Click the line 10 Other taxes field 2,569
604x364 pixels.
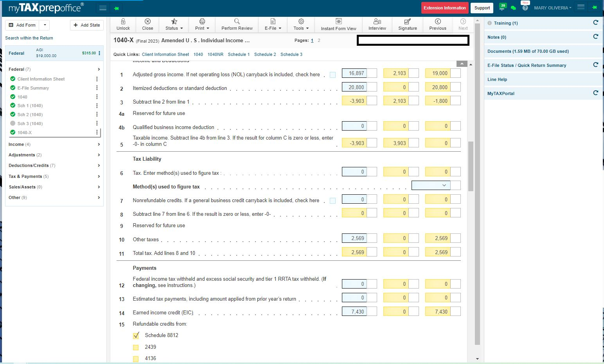354,238
